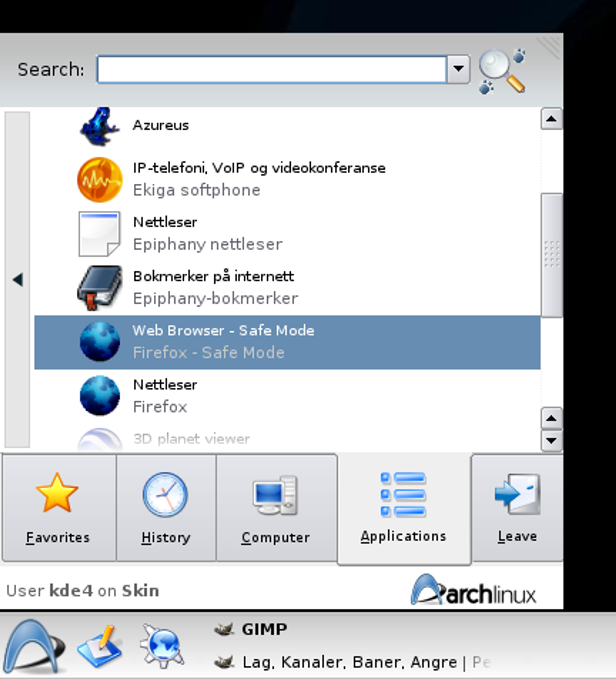
Task: Open the search field history dropdown
Action: tap(458, 69)
